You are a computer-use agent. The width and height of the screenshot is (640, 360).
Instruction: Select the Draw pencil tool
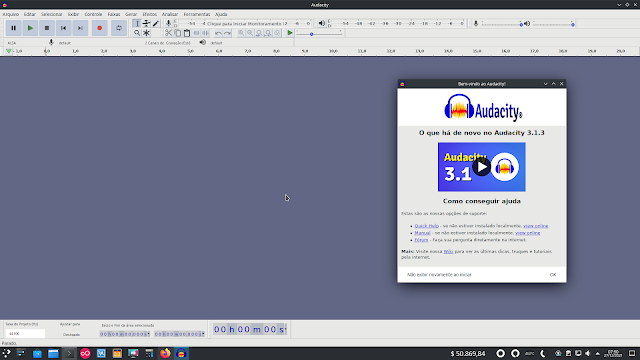coord(156,24)
